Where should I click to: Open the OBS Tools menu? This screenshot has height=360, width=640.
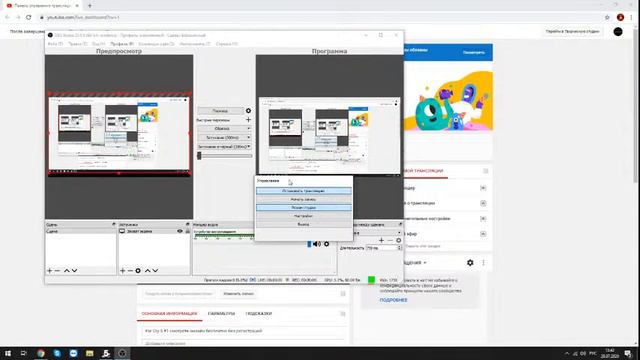[x=195, y=44]
